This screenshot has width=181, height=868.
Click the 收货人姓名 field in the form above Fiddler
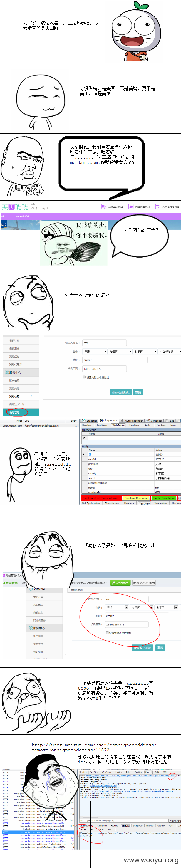pos(105,343)
